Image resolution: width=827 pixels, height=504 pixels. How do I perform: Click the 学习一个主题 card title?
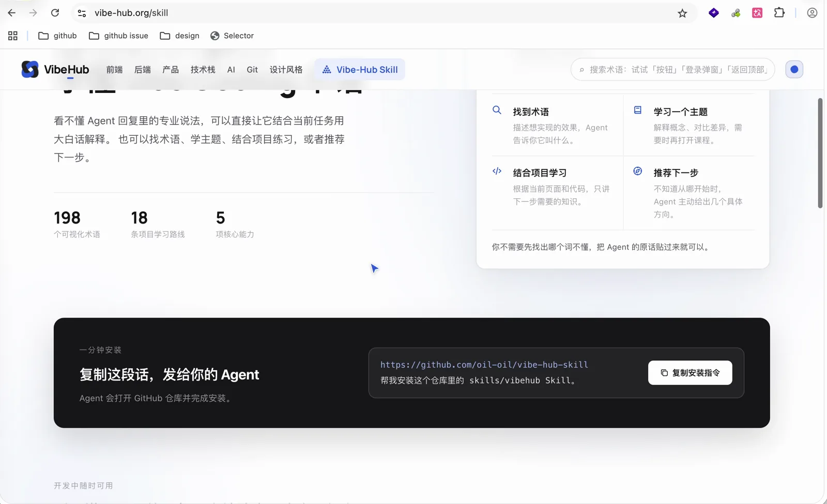(681, 112)
